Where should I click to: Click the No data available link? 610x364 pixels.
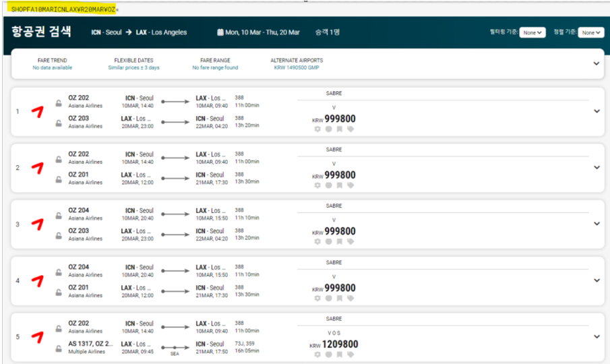tap(52, 67)
